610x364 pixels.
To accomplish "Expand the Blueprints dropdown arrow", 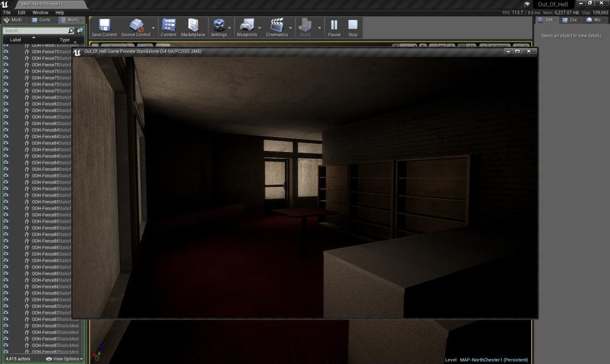I will 260,28.
